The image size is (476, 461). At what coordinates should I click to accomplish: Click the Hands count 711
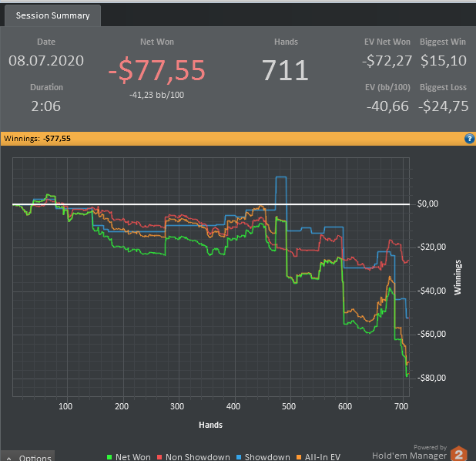(x=285, y=70)
